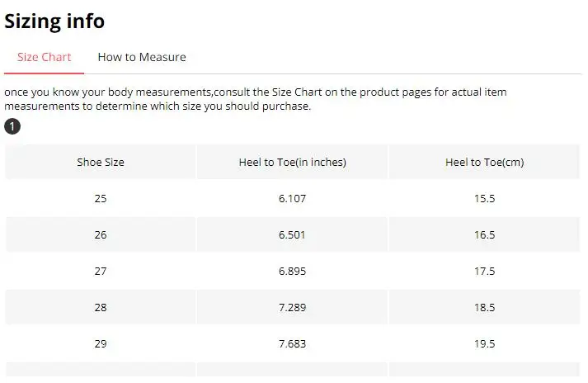
Task: Select the Heel to Toe(cm) header
Action: [x=484, y=163]
